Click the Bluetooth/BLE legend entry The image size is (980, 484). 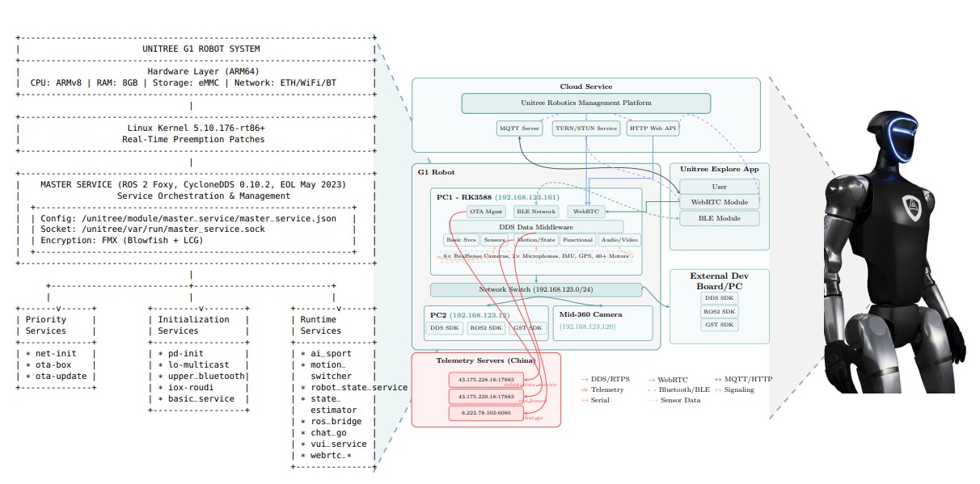click(678, 389)
